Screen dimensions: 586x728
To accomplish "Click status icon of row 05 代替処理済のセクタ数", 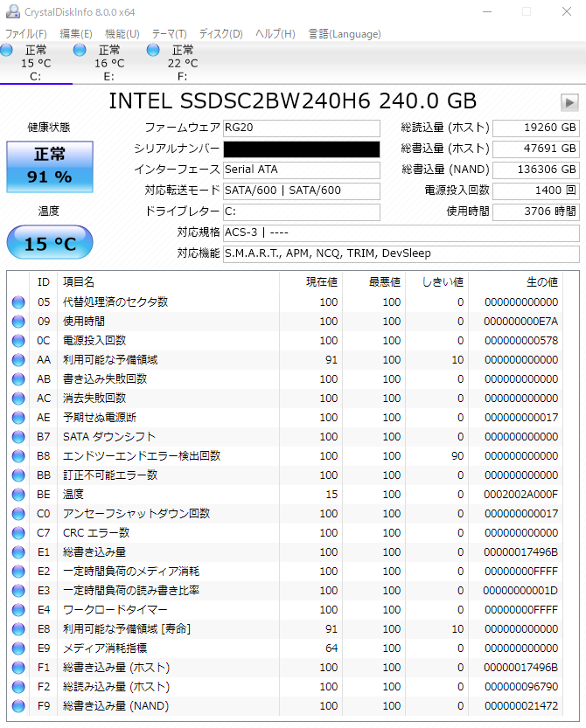I will [x=18, y=302].
